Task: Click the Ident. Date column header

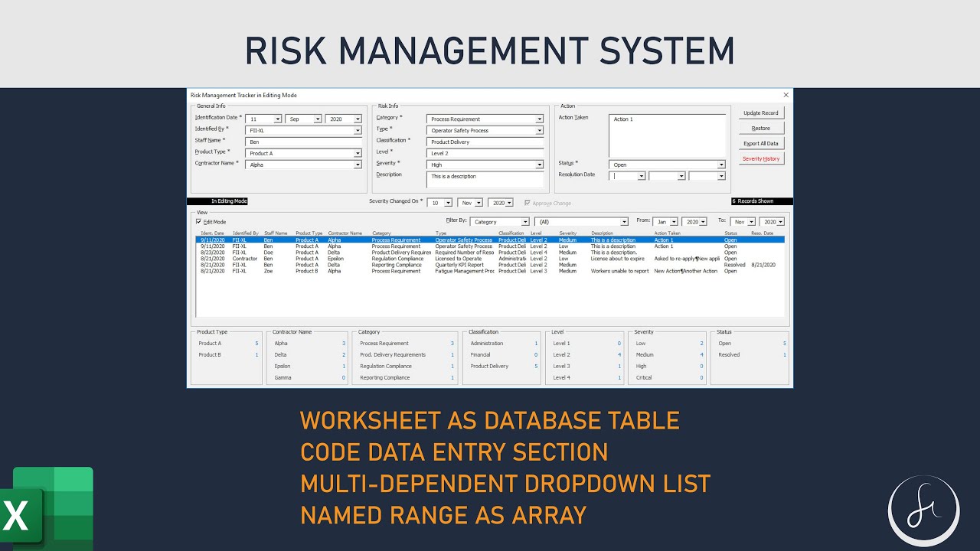Action: point(213,233)
